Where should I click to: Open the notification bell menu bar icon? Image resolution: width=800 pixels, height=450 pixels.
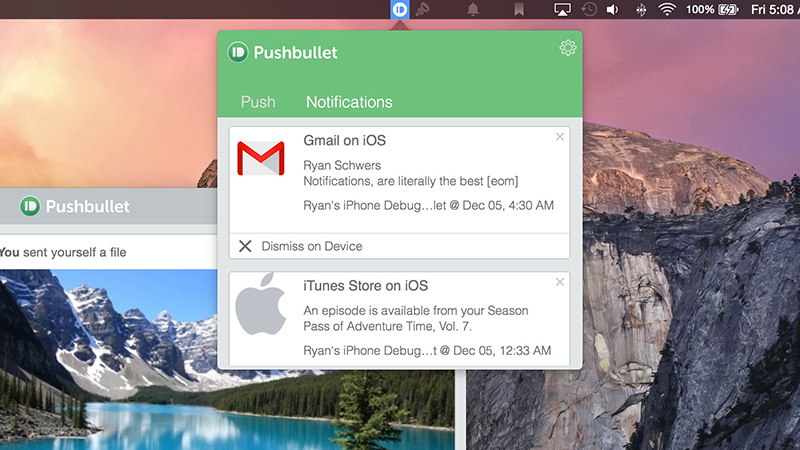coord(473,9)
